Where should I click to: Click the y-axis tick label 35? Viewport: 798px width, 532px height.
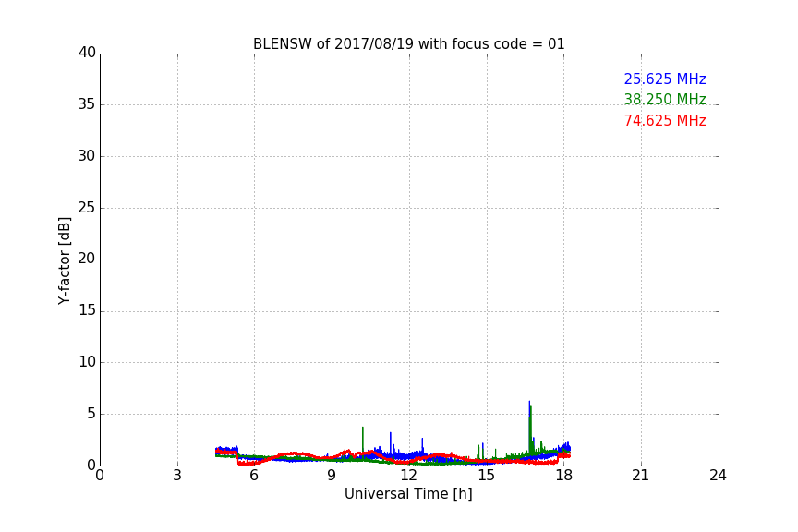[87, 104]
